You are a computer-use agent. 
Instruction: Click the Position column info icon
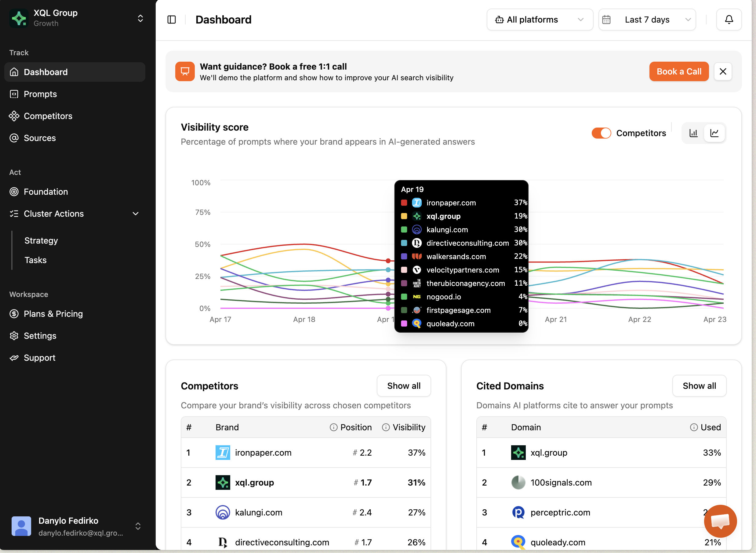333,427
